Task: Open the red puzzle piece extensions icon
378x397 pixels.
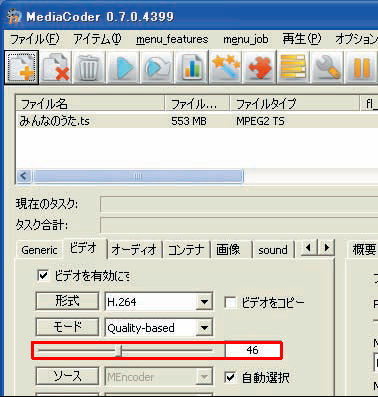Action: (x=260, y=68)
